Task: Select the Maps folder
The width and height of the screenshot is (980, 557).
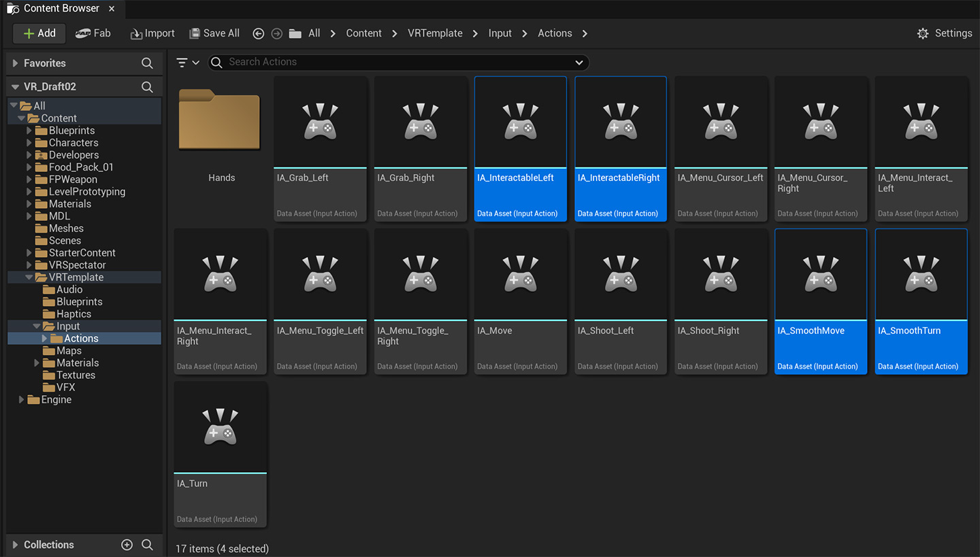Action: [x=69, y=351]
